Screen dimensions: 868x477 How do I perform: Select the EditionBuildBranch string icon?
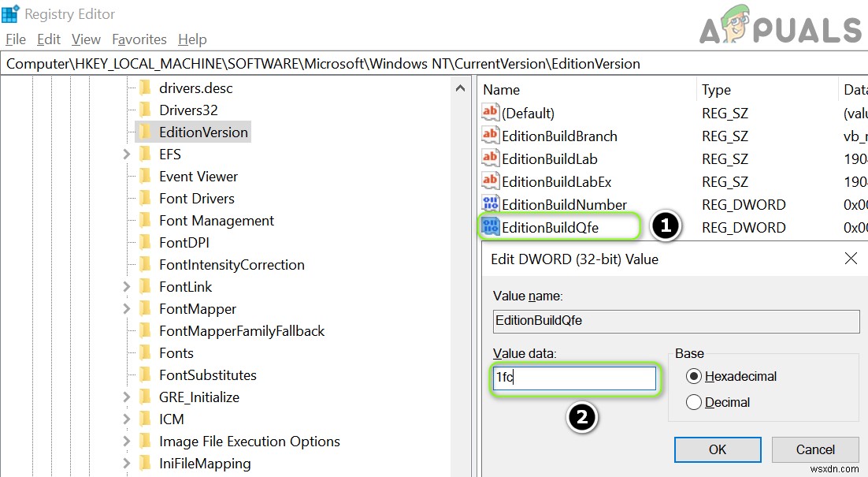pyautogui.click(x=490, y=136)
